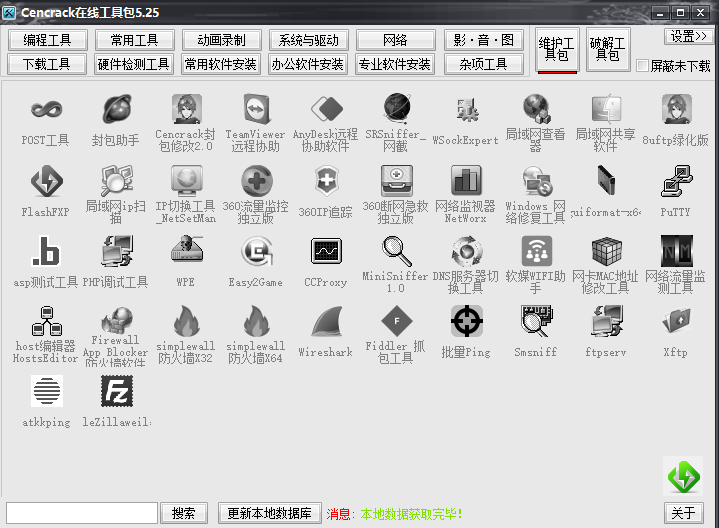Viewport: 719px width, 528px height.
Task: Open 杂项工具 category
Action: pyautogui.click(x=484, y=64)
